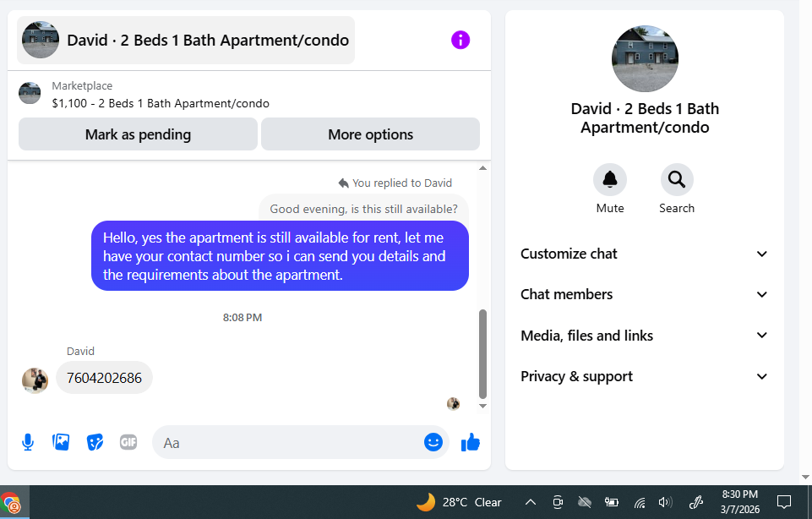
Task: Click the '$1,100 - 2 Beds 1 Bath' listing text
Action: 161,104
